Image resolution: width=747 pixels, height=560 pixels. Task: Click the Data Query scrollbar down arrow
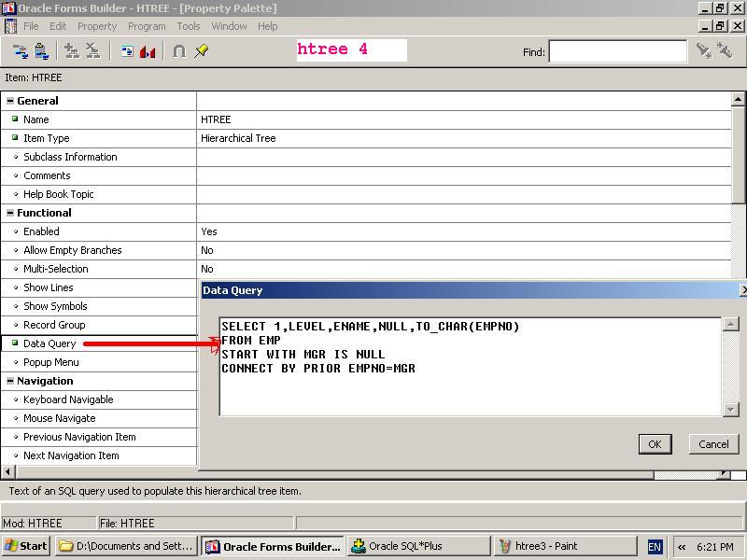[x=731, y=409]
